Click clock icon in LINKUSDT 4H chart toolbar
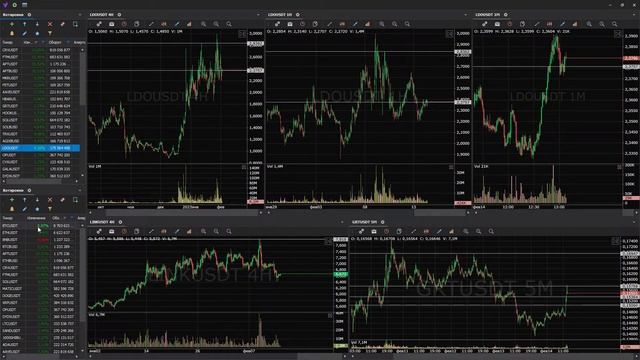Image resolution: width=640 pixels, height=360 pixels. click(124, 231)
